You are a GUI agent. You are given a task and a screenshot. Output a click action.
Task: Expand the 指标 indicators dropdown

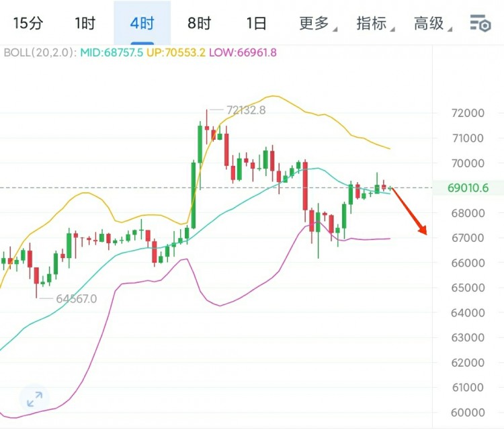coord(375,24)
